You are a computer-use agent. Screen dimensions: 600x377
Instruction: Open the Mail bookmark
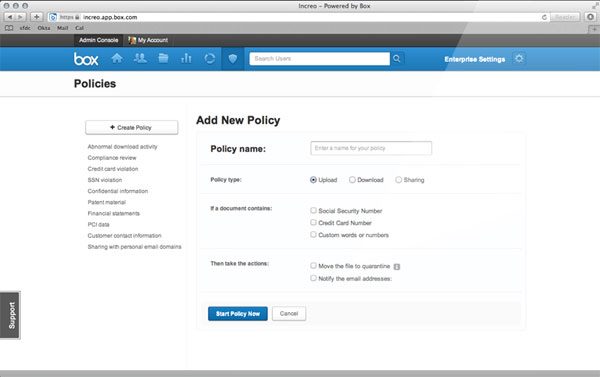coord(62,28)
